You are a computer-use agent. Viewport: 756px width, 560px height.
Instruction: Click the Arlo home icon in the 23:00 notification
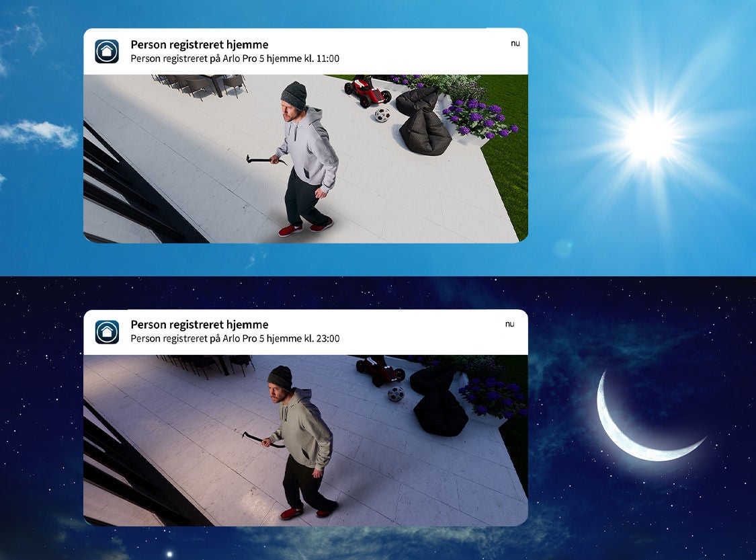coord(107,332)
